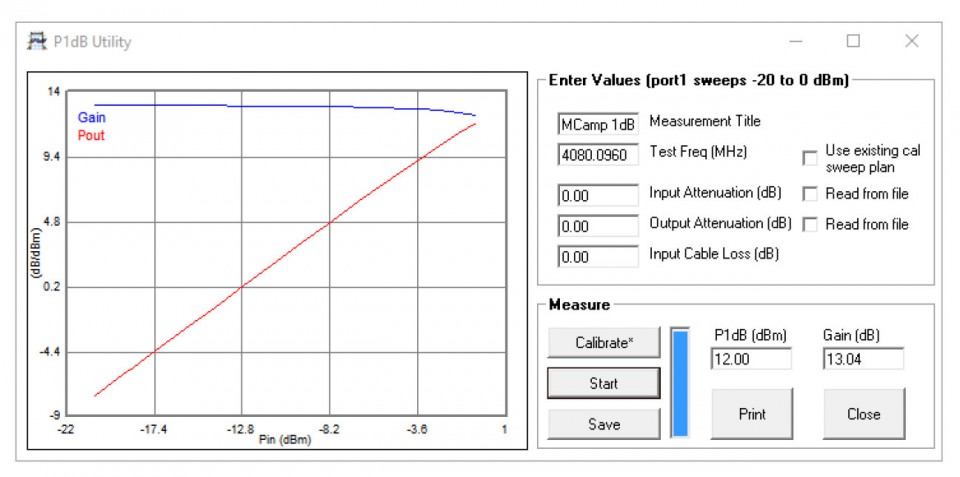The width and height of the screenshot is (960, 477).
Task: Click the P1dB (dBm) result box
Action: click(x=750, y=359)
